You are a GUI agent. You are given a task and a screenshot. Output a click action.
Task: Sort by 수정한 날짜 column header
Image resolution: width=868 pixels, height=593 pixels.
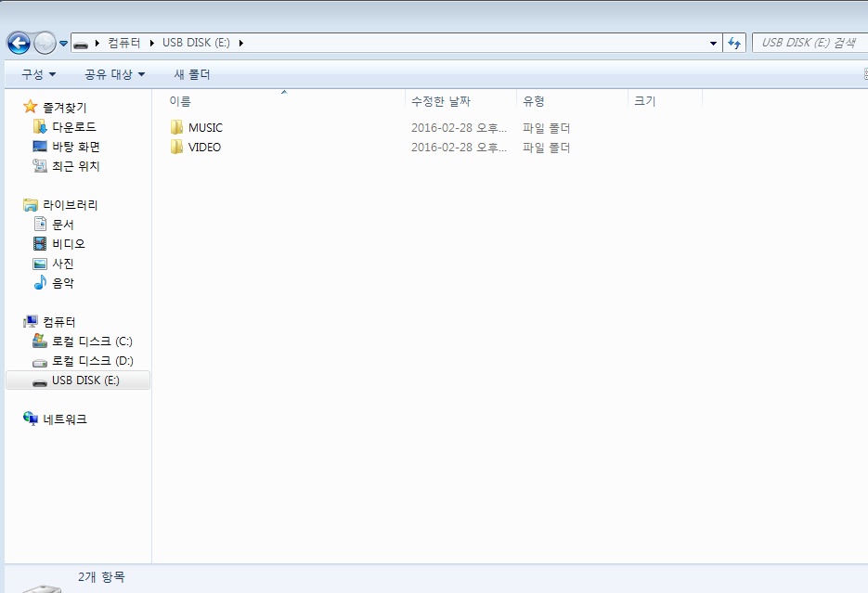441,101
